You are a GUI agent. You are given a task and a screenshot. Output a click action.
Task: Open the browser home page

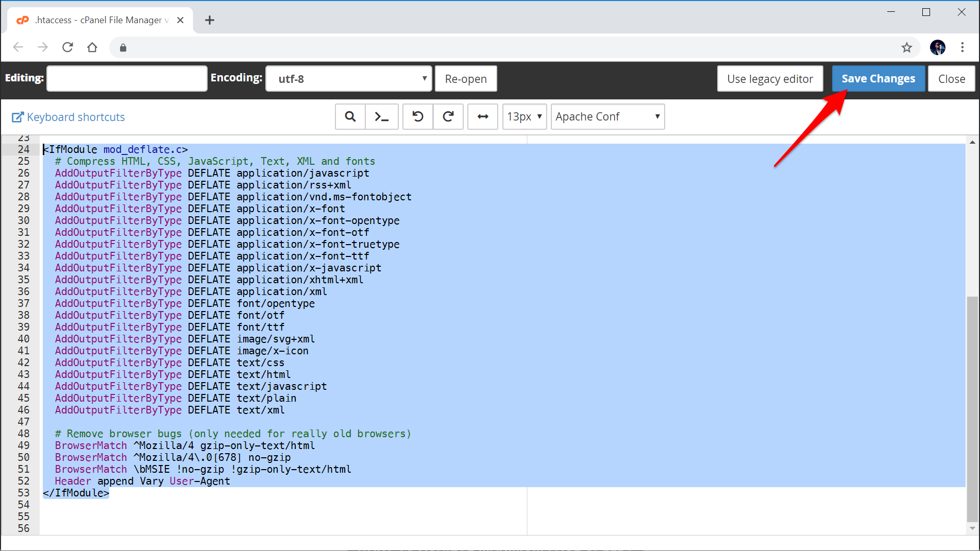point(92,47)
